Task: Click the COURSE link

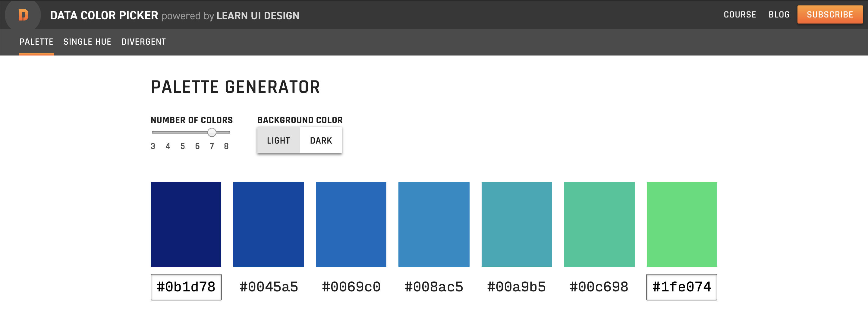Action: (740, 15)
